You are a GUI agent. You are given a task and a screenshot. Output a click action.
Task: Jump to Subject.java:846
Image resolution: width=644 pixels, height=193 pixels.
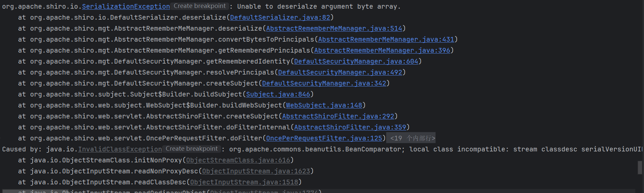pos(278,94)
